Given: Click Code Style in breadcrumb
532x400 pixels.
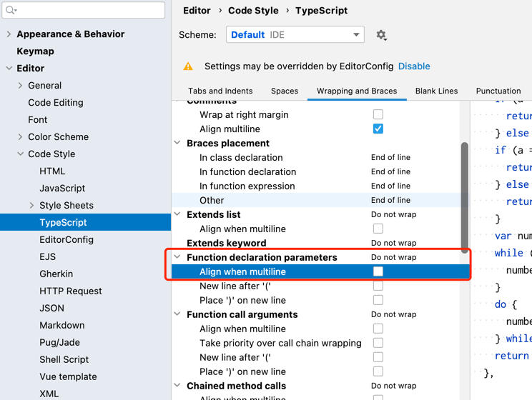Looking at the screenshot, I should tap(253, 11).
